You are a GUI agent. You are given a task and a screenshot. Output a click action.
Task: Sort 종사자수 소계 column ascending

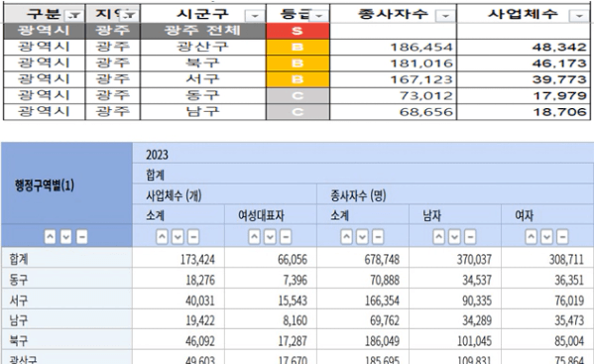(346, 237)
